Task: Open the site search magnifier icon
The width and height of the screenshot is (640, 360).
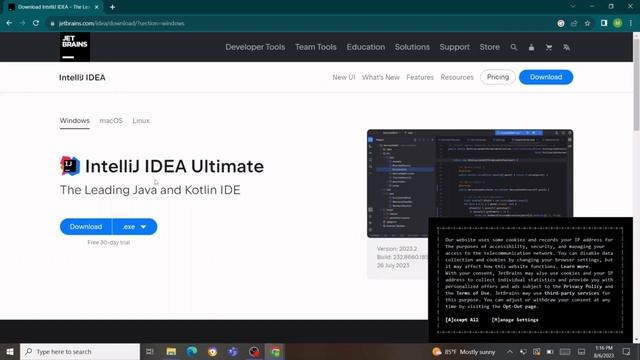Action: point(513,47)
